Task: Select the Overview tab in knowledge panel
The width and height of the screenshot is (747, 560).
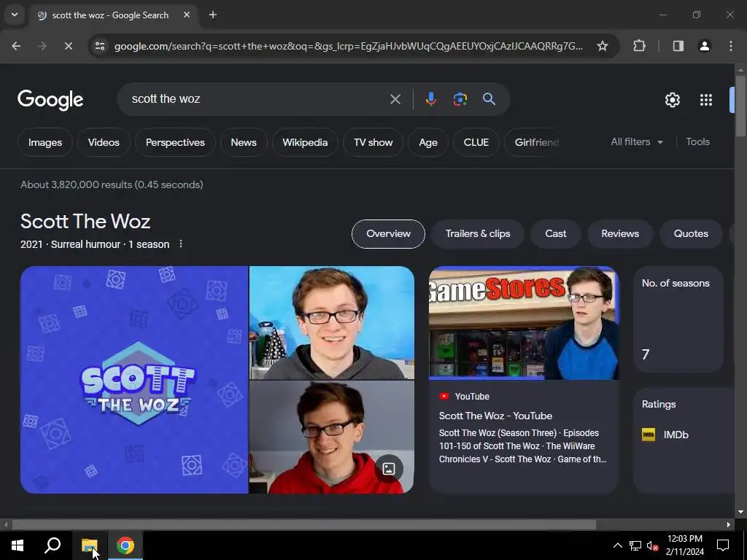Action: pos(388,234)
